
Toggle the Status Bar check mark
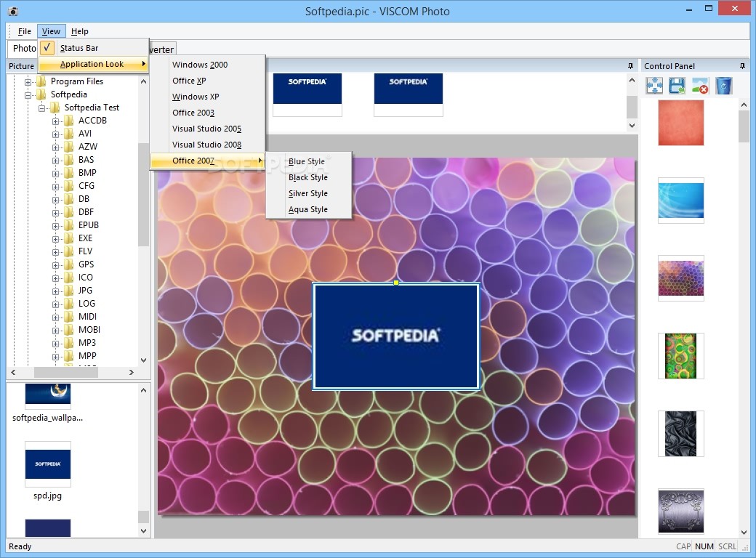click(47, 48)
